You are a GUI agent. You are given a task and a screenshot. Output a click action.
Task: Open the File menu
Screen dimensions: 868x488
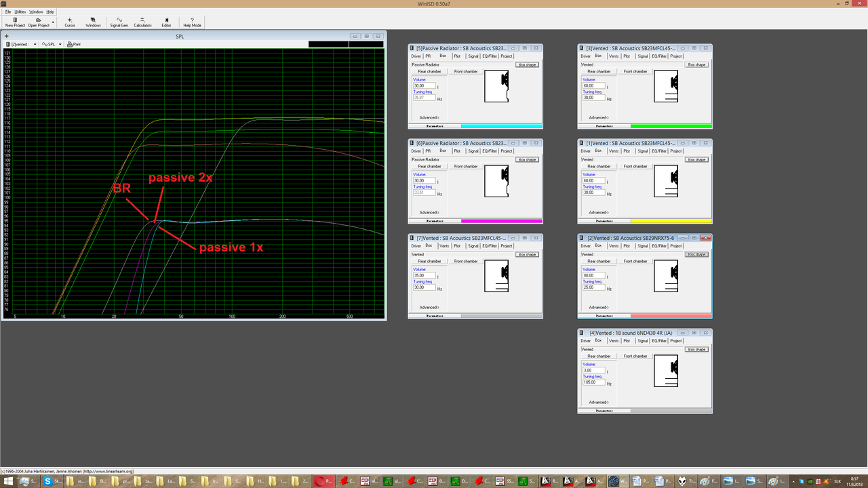(x=8, y=12)
